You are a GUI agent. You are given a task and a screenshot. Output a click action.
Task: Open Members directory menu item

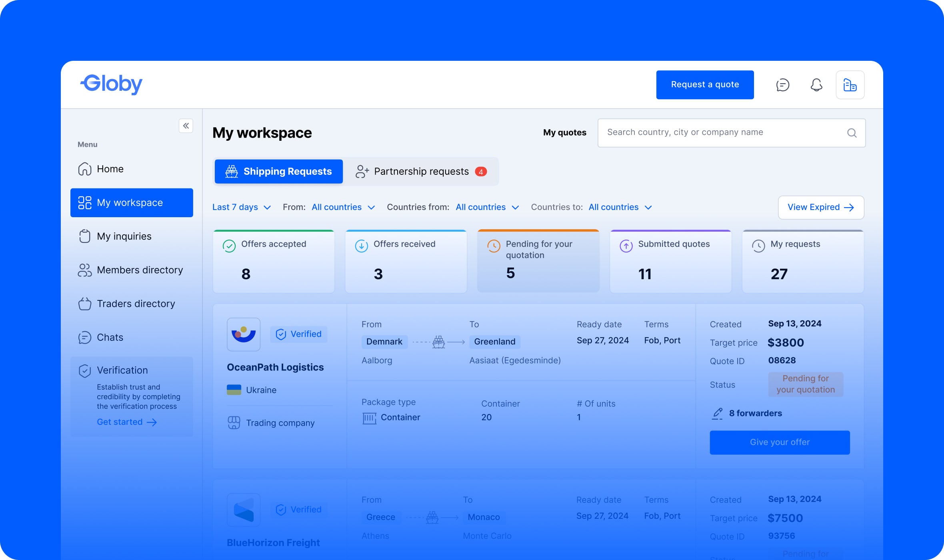[x=132, y=270]
